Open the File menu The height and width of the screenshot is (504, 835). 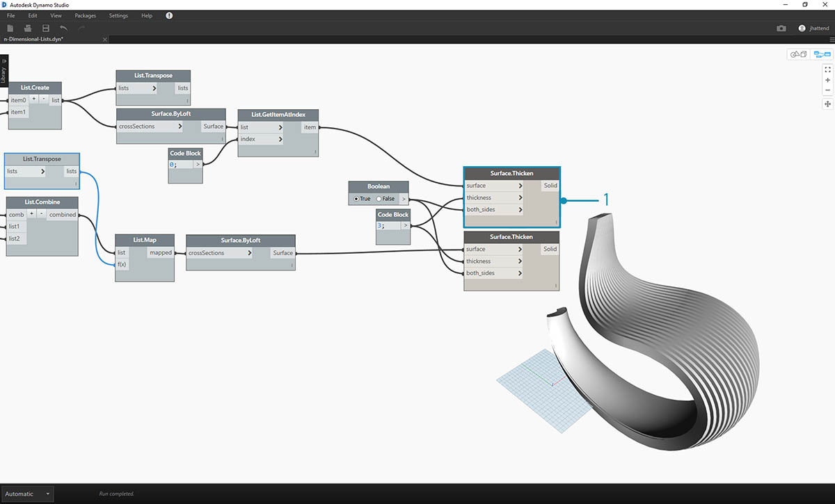point(10,15)
